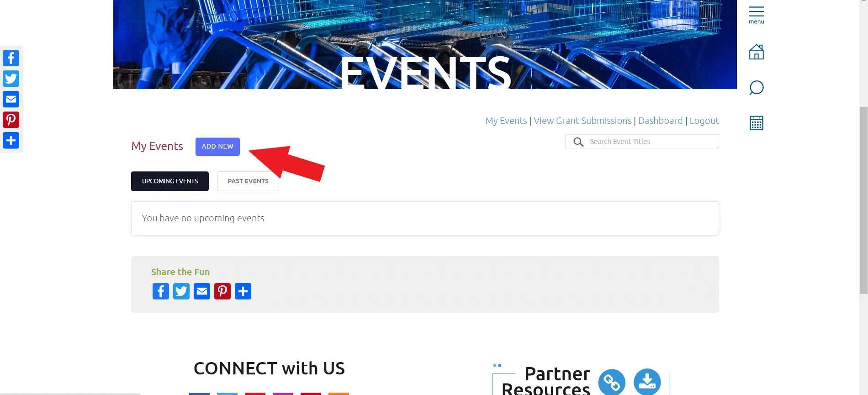Share via Facebook in left floating bar
The width and height of the screenshot is (868, 395).
tap(11, 58)
